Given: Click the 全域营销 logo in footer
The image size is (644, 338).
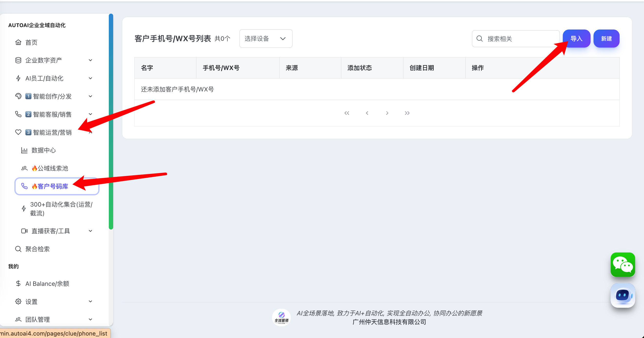Looking at the screenshot, I should click(x=281, y=318).
